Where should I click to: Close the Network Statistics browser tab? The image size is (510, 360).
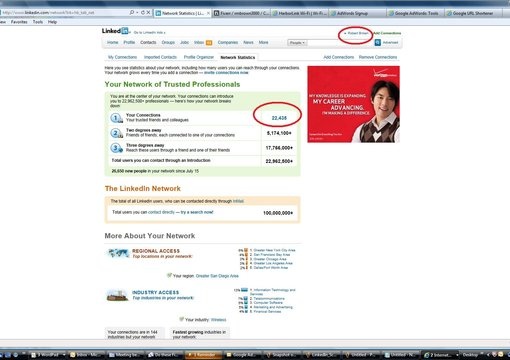click(x=208, y=13)
